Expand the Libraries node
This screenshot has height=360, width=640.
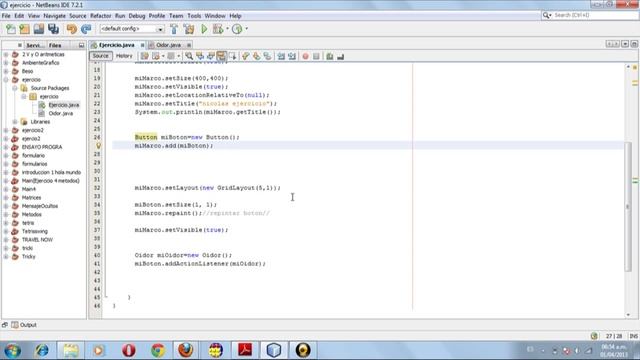(15, 122)
